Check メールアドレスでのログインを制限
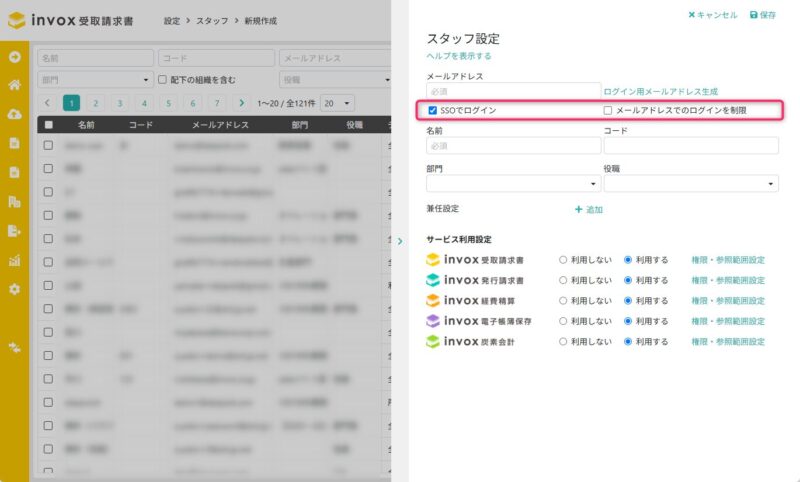This screenshot has width=800, height=482. [608, 110]
